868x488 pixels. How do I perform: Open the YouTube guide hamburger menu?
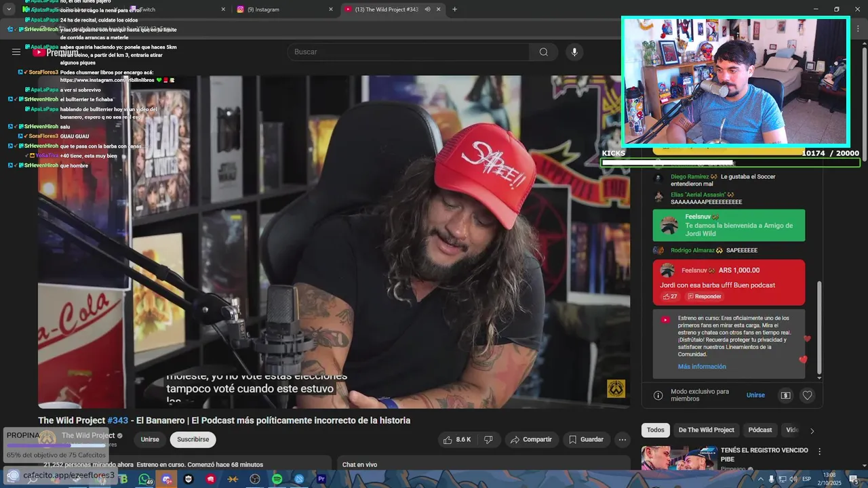pos(16,52)
